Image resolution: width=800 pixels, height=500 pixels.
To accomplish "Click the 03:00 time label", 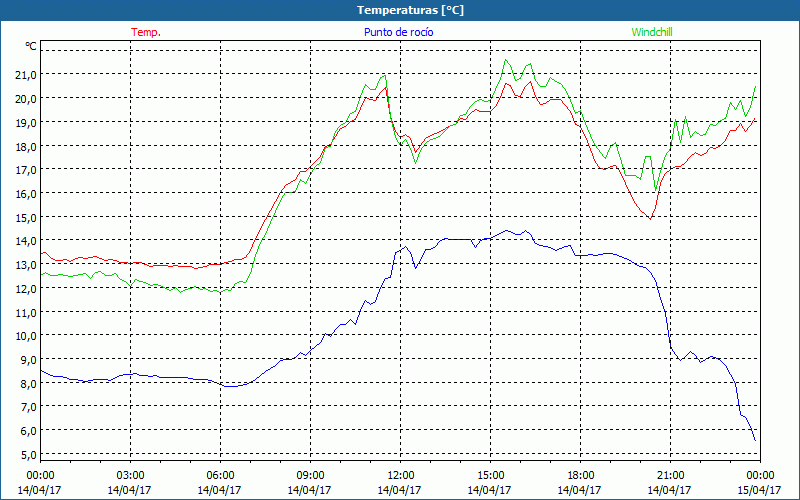I will pyautogui.click(x=130, y=476).
